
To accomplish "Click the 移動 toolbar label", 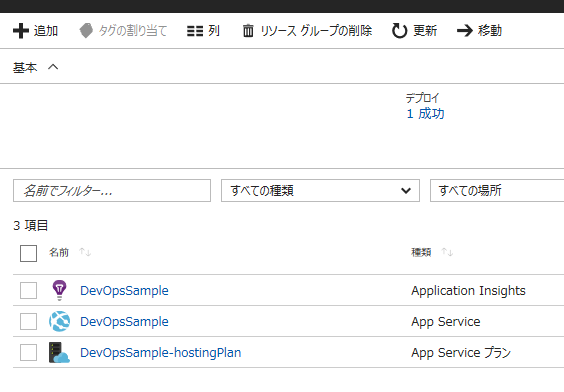I will [490, 31].
